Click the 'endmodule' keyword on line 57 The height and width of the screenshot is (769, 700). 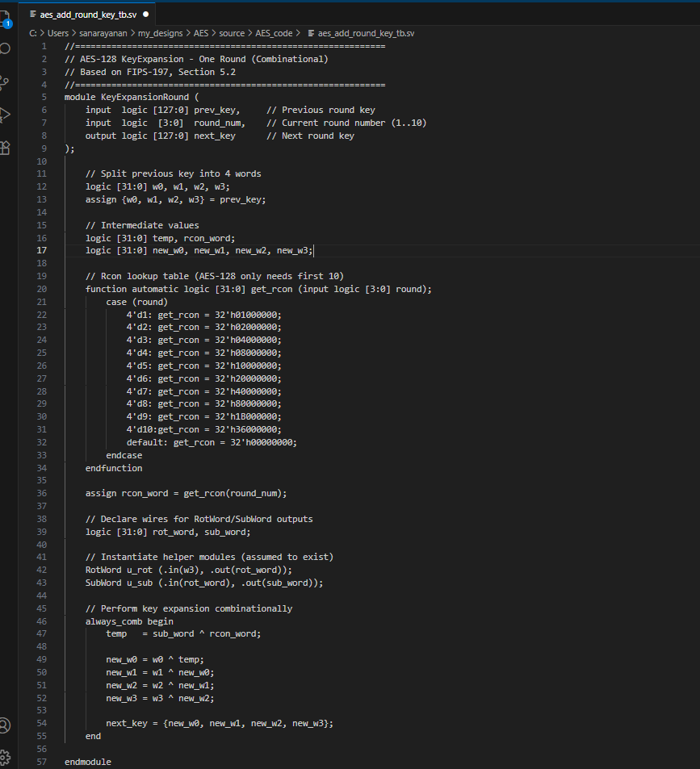pos(87,762)
